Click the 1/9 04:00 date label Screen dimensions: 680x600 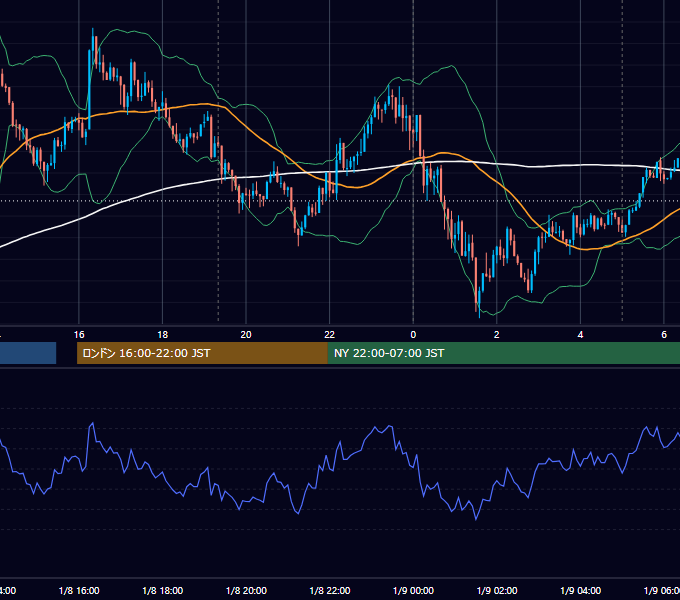(x=581, y=590)
